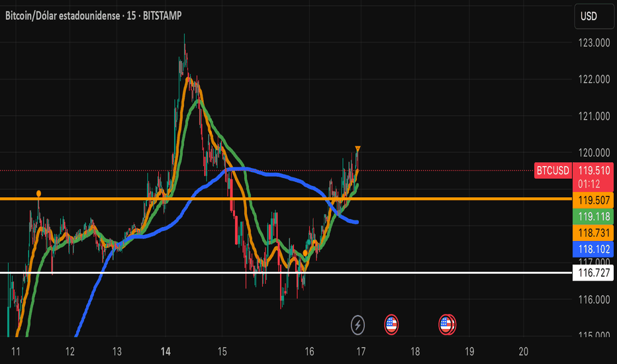Viewport: 617px width, 364px height.
Task: Open the stacked US flag events near 18
Action: (x=447, y=325)
